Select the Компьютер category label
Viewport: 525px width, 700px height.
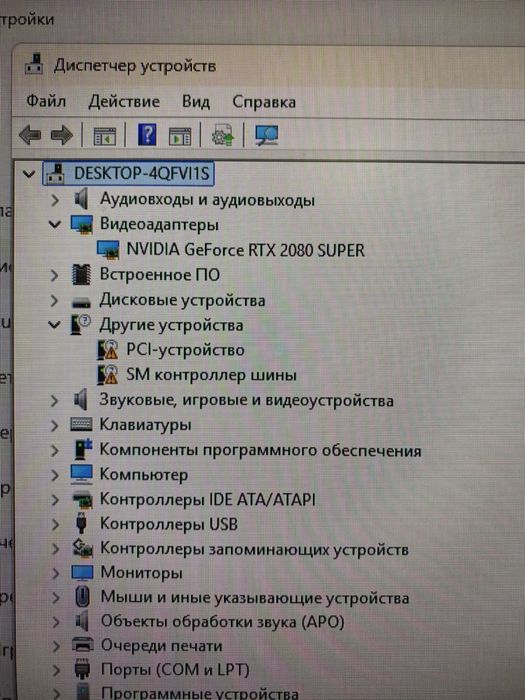coord(143,475)
